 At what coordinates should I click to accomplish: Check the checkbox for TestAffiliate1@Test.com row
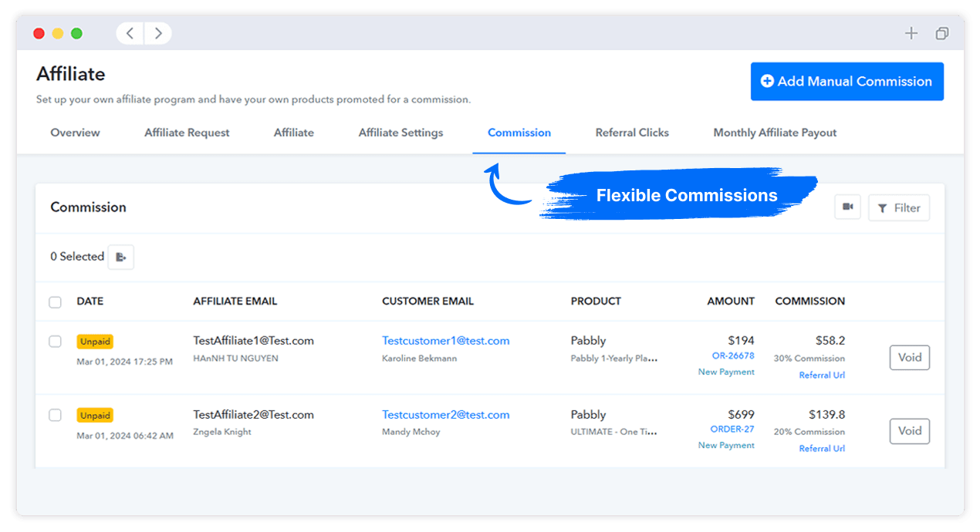tap(55, 342)
